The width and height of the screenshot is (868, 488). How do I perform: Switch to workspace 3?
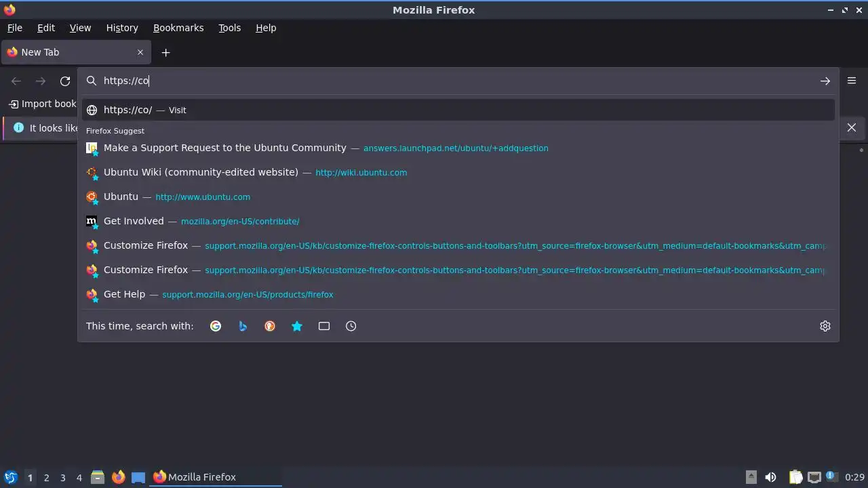[x=62, y=477]
